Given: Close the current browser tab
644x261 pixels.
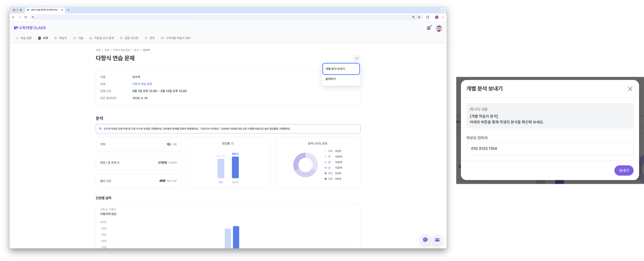Looking at the screenshot, I should 62,10.
